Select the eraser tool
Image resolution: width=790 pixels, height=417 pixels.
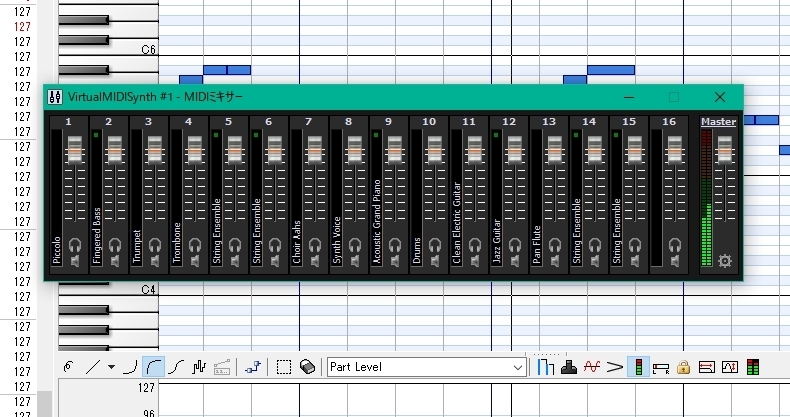point(307,367)
